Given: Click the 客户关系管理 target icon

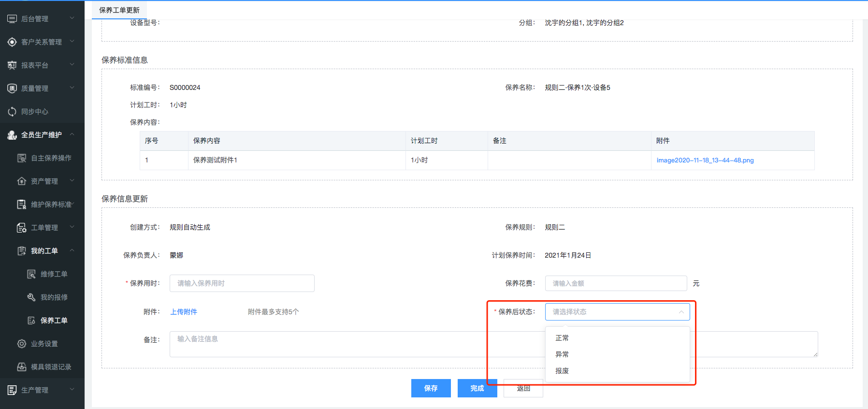Looking at the screenshot, I should pyautogui.click(x=12, y=42).
